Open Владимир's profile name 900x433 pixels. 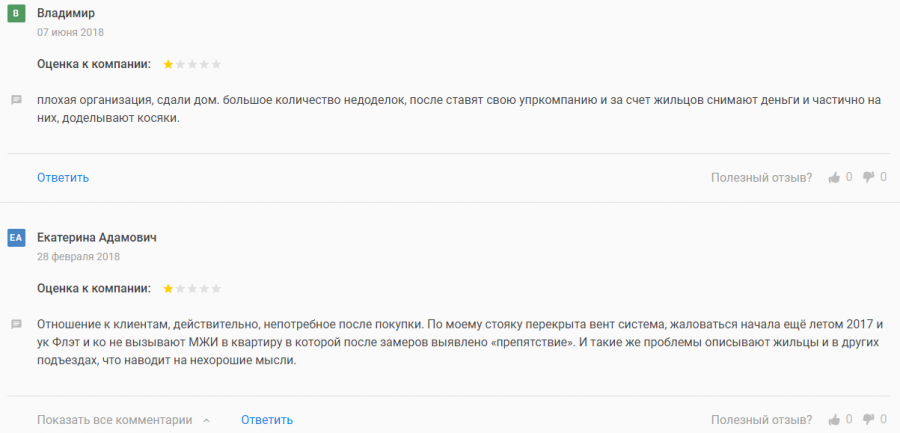tap(67, 14)
